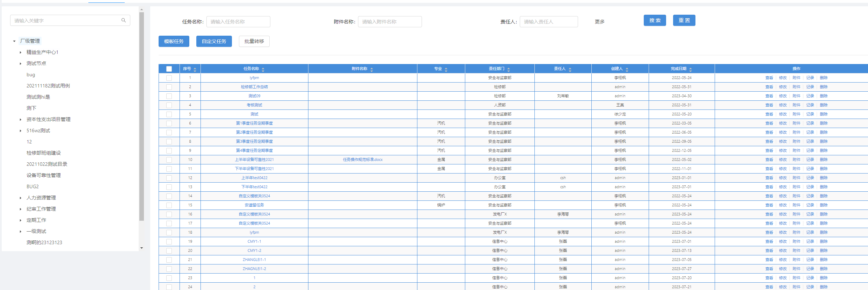Click the tree panel scrollbar thumb
868x290 pixels.
(x=141, y=116)
